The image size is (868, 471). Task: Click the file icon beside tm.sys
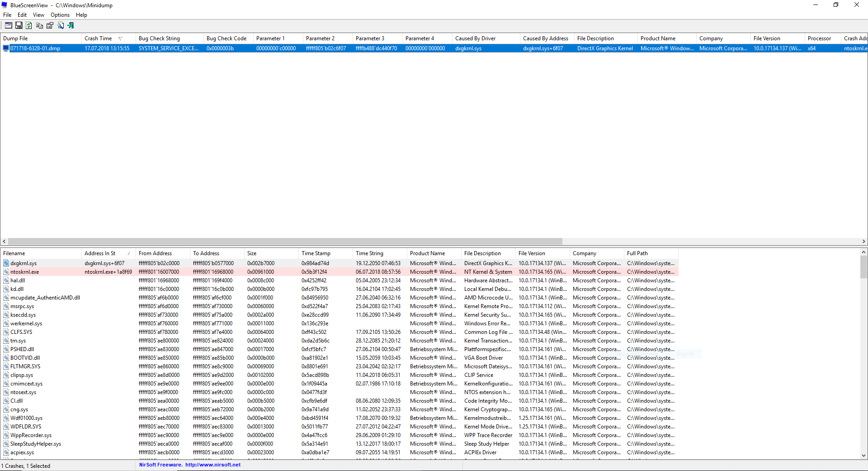(x=6, y=341)
